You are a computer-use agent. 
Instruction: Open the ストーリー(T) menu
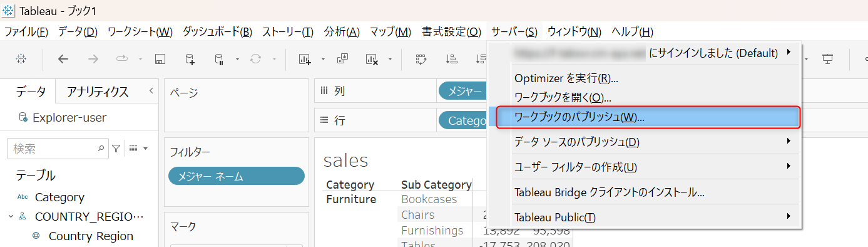(x=288, y=31)
